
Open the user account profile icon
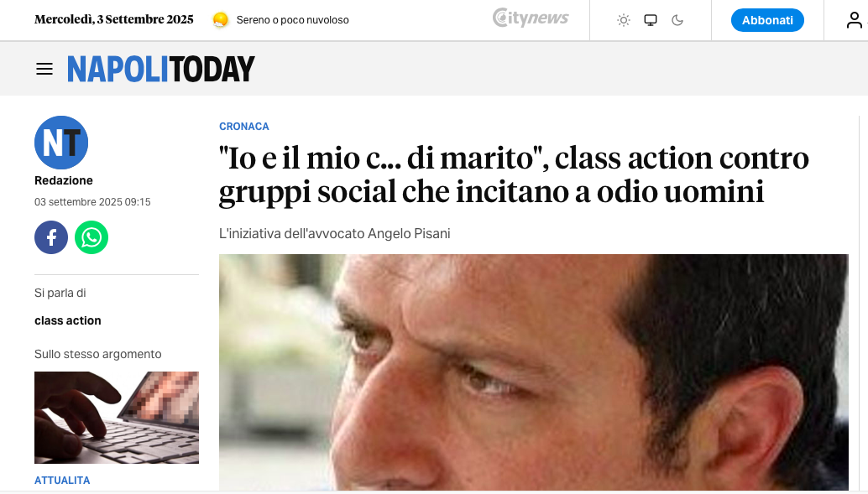(855, 20)
